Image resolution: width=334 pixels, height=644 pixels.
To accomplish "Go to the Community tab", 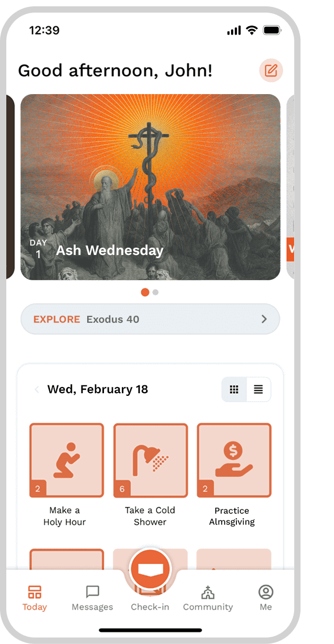I will point(208,598).
